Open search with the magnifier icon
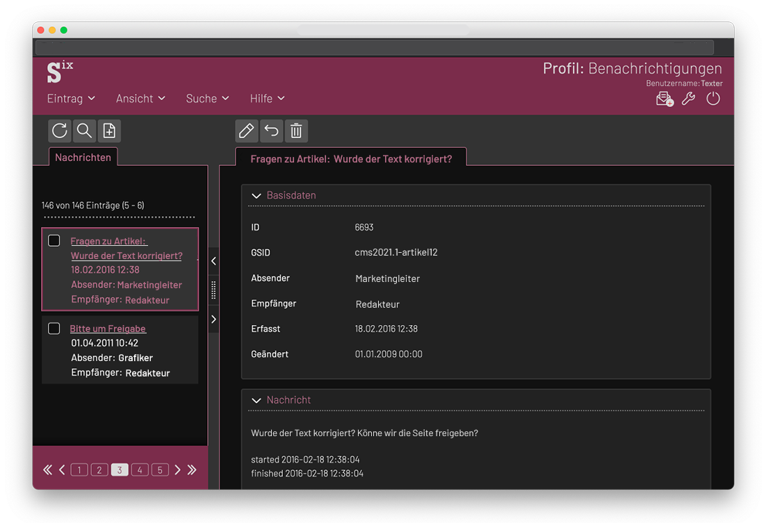Viewport: 766px width, 532px height. [x=85, y=131]
